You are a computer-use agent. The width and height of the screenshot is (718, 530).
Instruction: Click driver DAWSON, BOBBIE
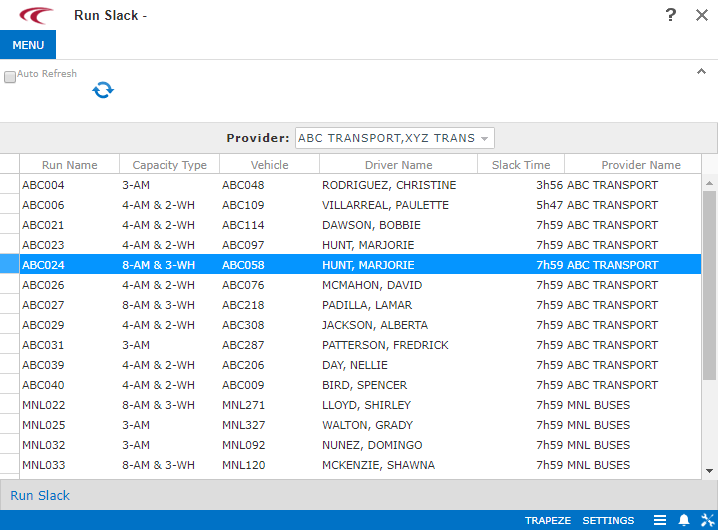pos(371,225)
